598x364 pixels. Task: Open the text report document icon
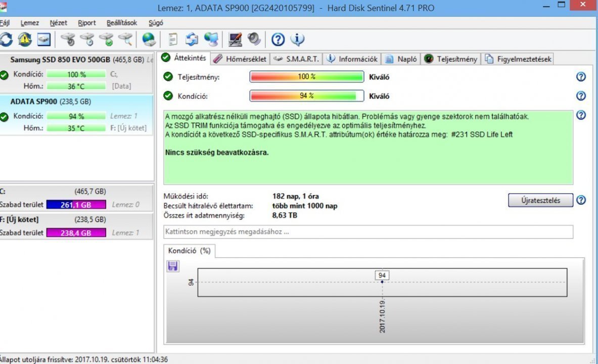coord(173,39)
